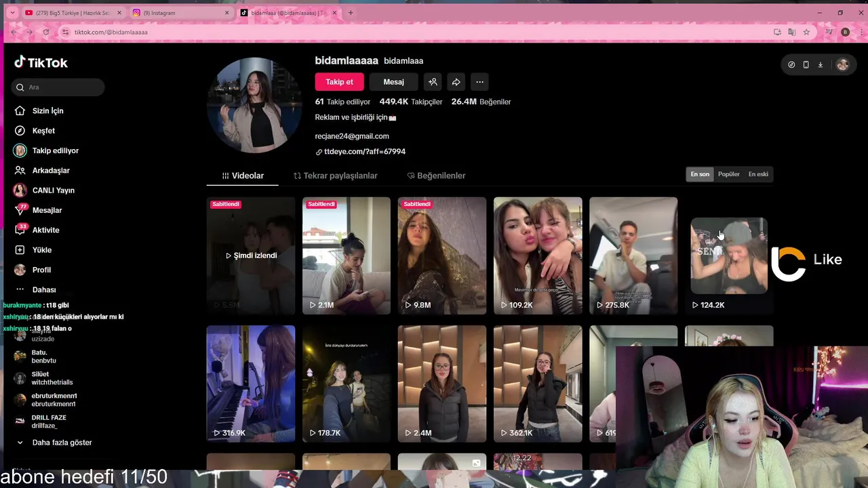Viewport: 868px width, 488px height.
Task: Switch to the Videolar tab
Action: (243, 176)
